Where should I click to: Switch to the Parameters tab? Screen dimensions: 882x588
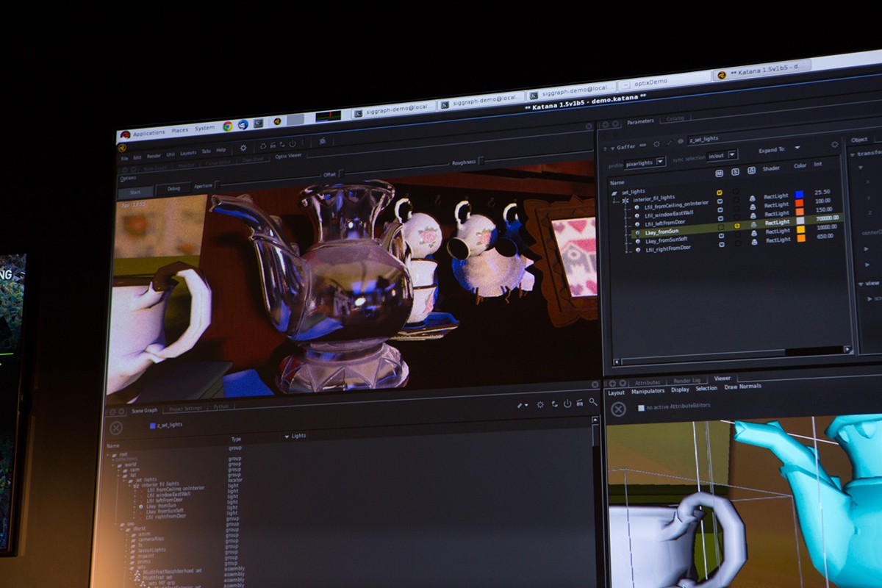640,121
